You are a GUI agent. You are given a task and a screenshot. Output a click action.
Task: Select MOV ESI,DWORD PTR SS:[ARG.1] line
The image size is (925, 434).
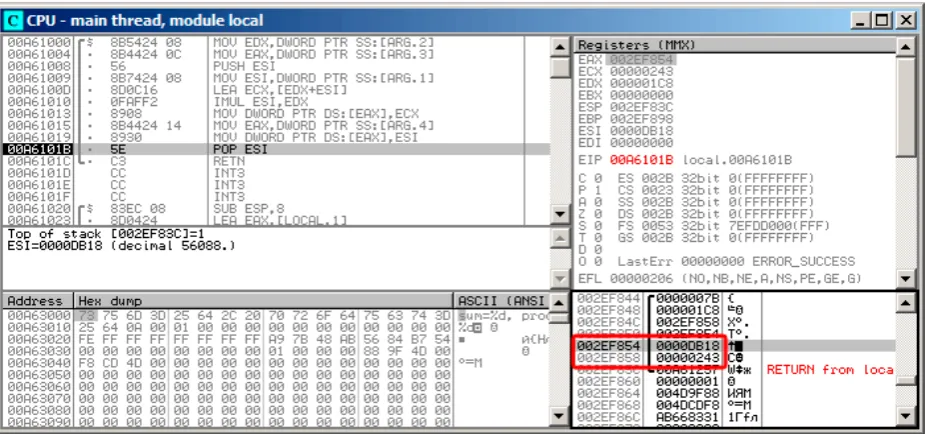(277, 78)
